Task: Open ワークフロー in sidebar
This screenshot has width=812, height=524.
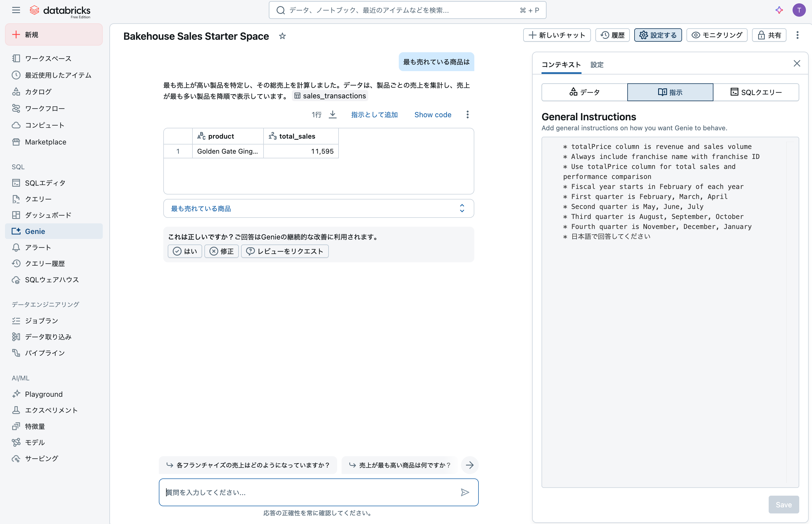Action: click(x=54, y=108)
